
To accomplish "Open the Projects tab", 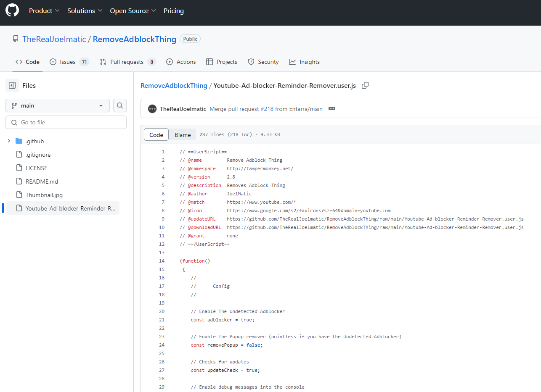I will 222,62.
